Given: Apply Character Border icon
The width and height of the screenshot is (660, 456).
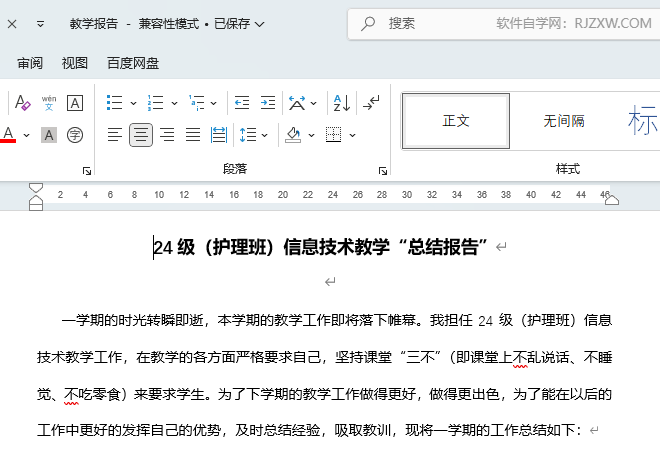Looking at the screenshot, I should point(75,103).
